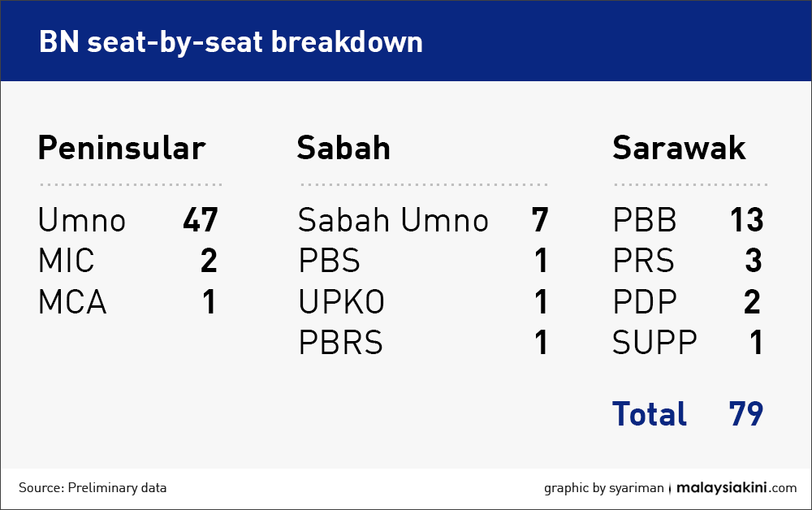Click the MIC party label

point(67,261)
